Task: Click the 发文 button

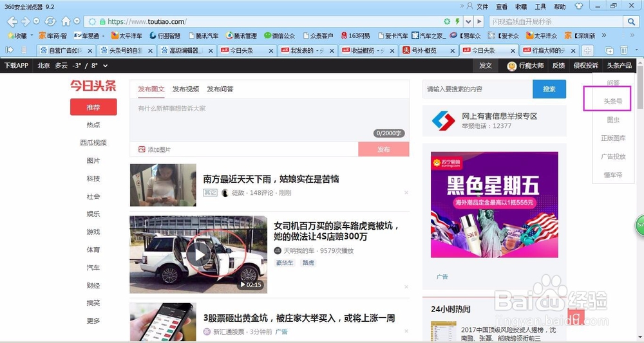Action: tap(485, 66)
